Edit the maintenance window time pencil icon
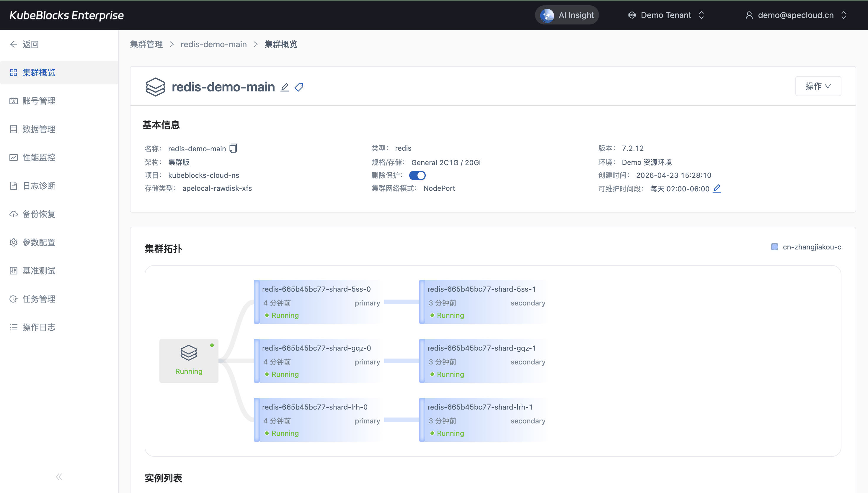The image size is (868, 493). (x=717, y=189)
